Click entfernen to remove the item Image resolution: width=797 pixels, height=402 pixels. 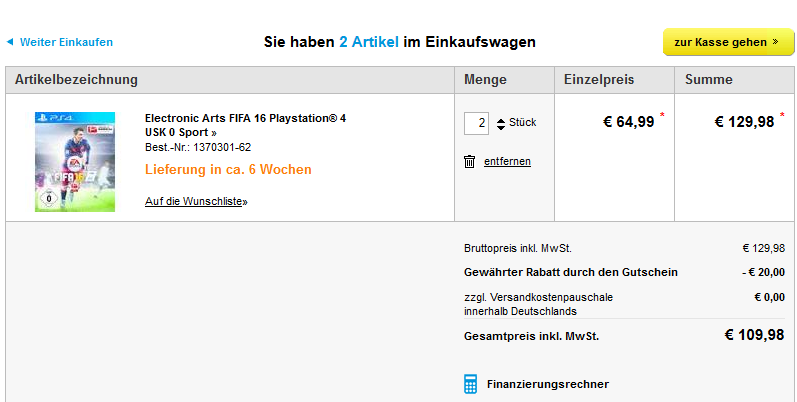point(507,162)
